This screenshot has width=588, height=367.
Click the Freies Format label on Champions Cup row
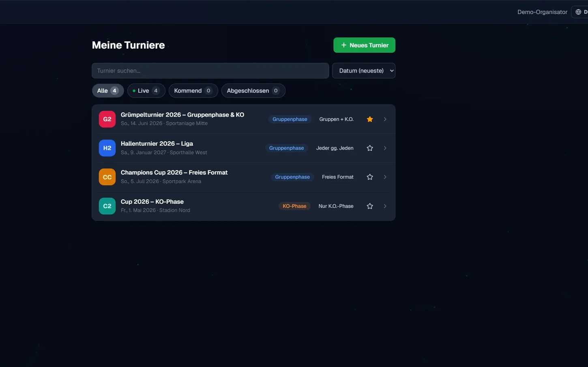(x=338, y=177)
